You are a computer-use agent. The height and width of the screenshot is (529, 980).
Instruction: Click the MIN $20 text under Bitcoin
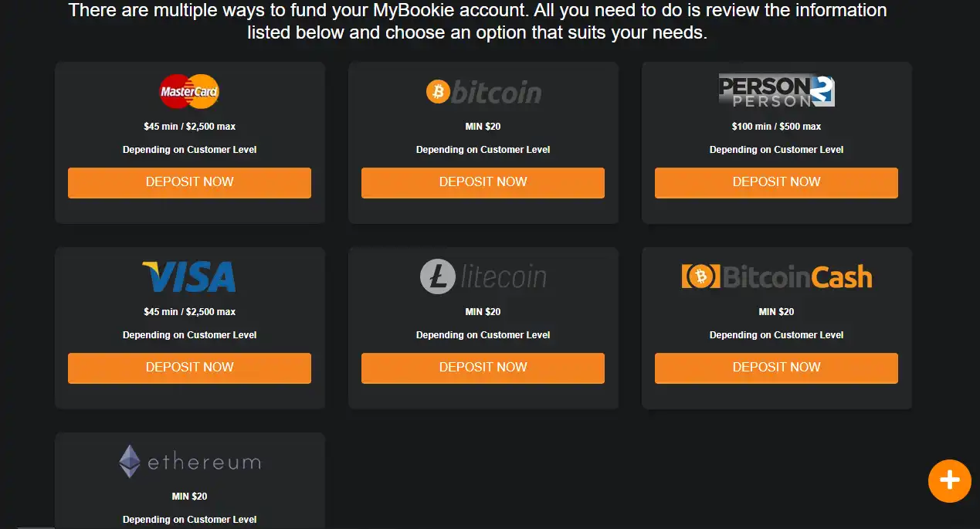pos(483,126)
